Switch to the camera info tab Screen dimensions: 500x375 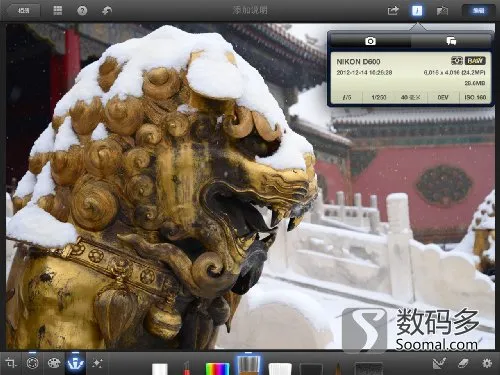370,41
